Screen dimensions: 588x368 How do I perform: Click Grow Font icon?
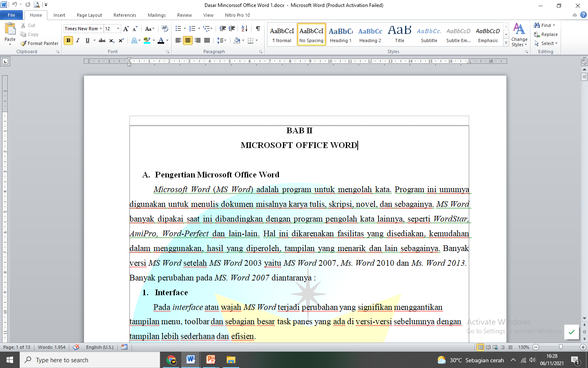[x=126, y=29]
